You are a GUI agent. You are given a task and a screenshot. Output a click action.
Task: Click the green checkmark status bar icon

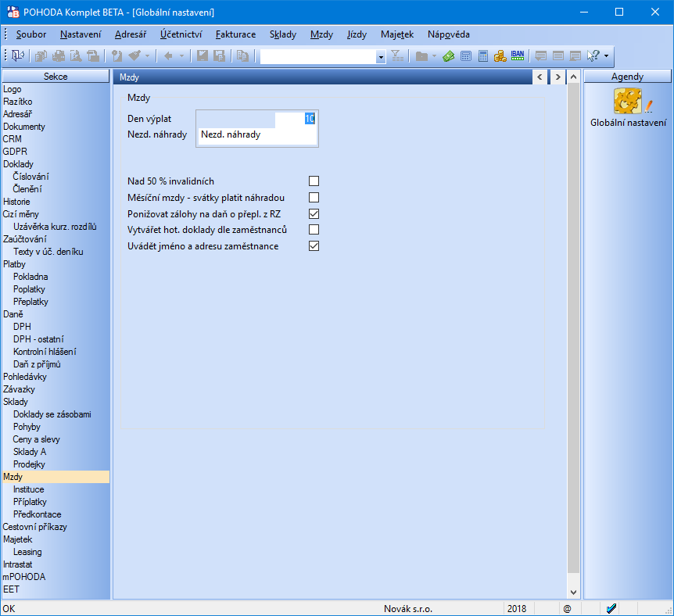611,608
